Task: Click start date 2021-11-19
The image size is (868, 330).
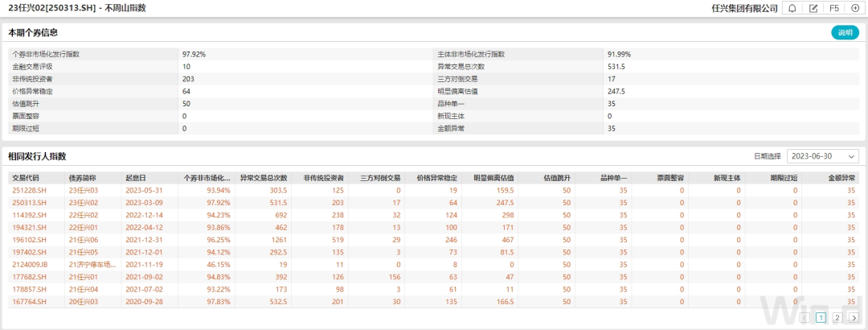Action: [x=142, y=265]
